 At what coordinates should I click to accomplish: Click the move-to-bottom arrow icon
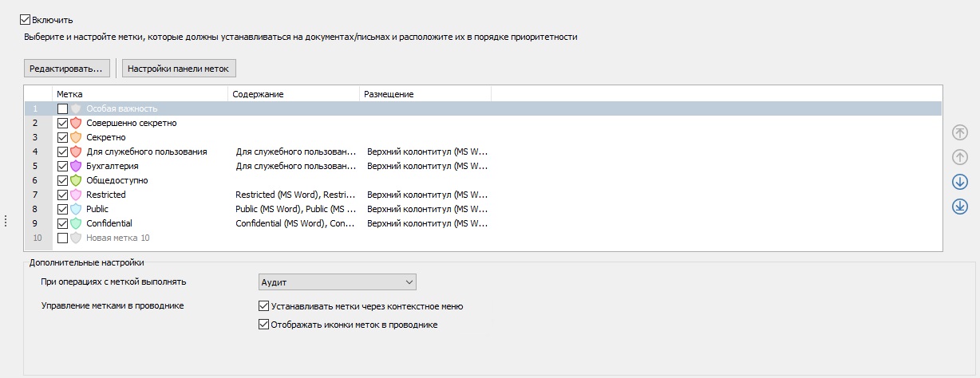click(960, 207)
